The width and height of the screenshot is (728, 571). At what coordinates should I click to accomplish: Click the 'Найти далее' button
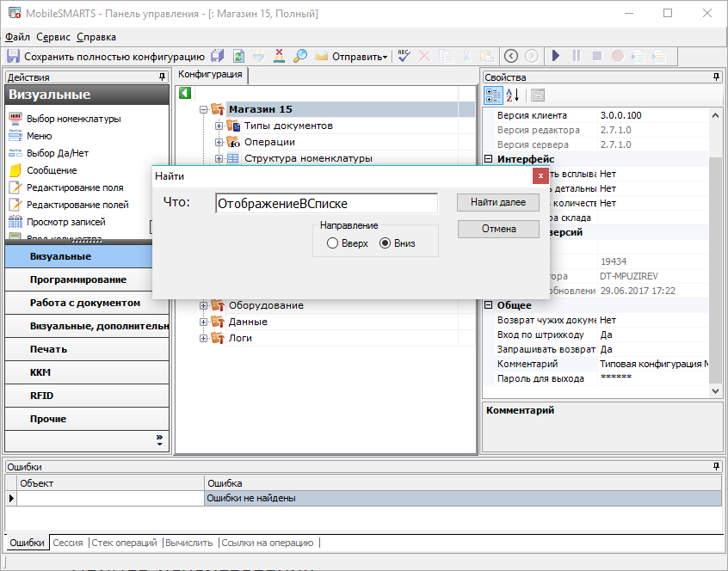pyautogui.click(x=498, y=202)
